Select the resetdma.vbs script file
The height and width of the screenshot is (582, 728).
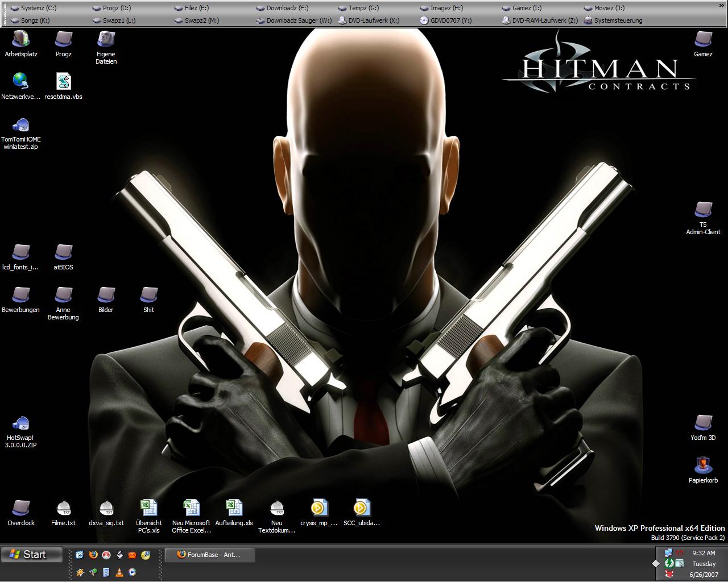[x=64, y=86]
